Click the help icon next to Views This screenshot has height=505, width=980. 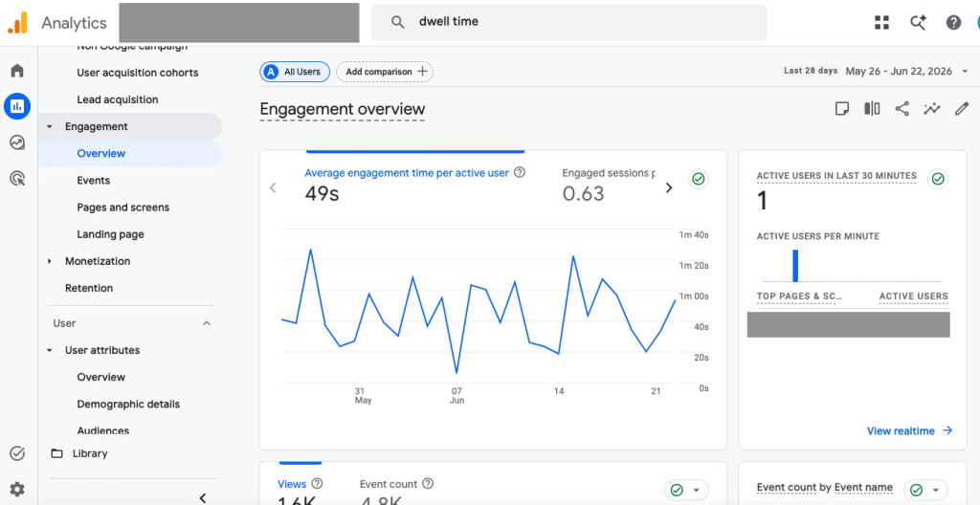[317, 484]
